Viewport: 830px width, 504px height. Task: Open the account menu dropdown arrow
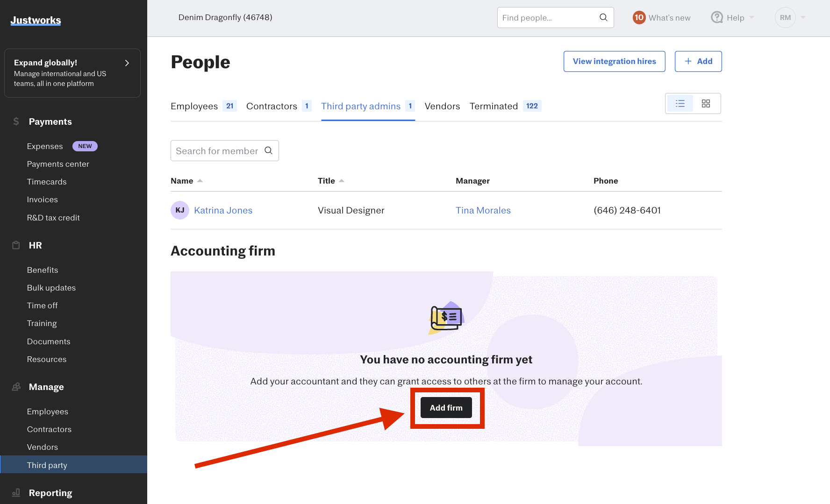click(x=803, y=17)
